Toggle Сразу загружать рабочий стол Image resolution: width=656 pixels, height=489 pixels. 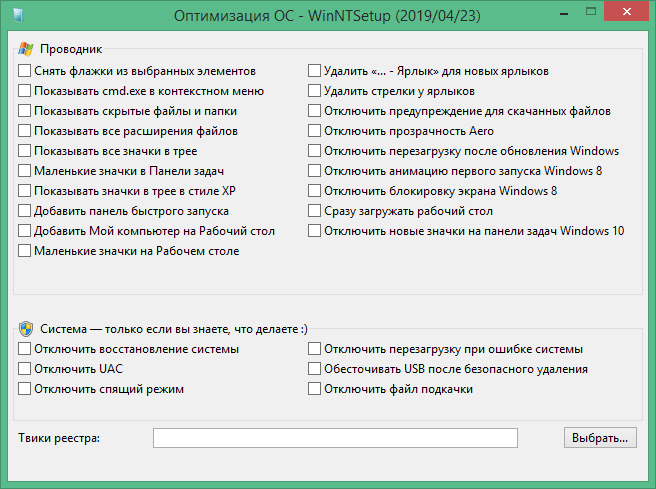coord(314,211)
